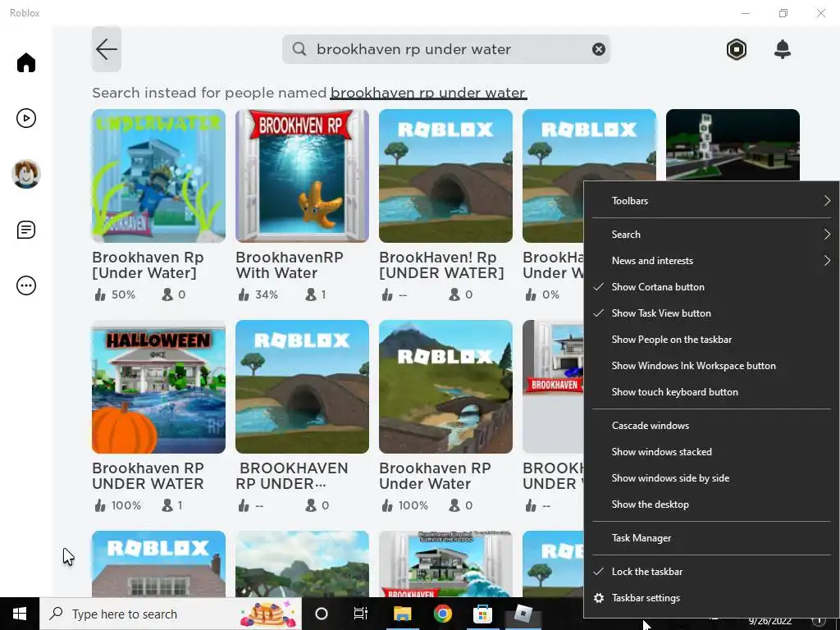Open Brookhaven RP Under Water 100% title
840x630 pixels.
[x=435, y=476]
